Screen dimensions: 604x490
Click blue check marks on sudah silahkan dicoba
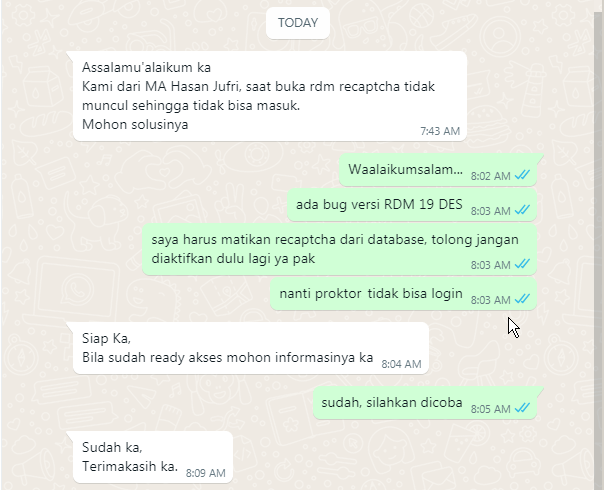[522, 408]
